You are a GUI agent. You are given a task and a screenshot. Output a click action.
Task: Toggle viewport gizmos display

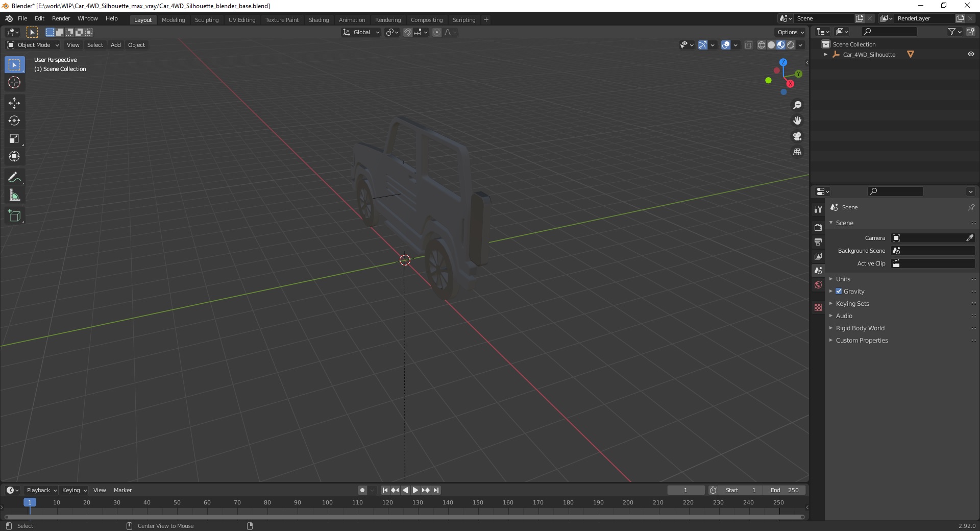click(x=703, y=45)
